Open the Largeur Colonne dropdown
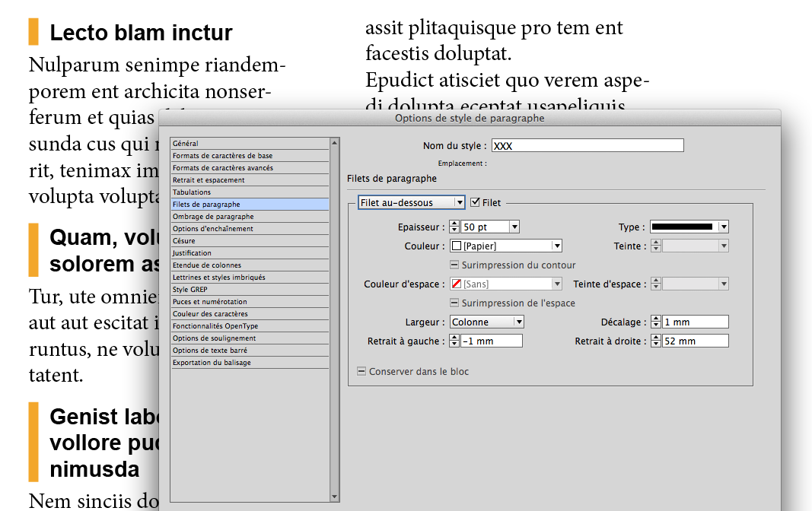Viewport: 812px width, 511px height. [x=487, y=322]
